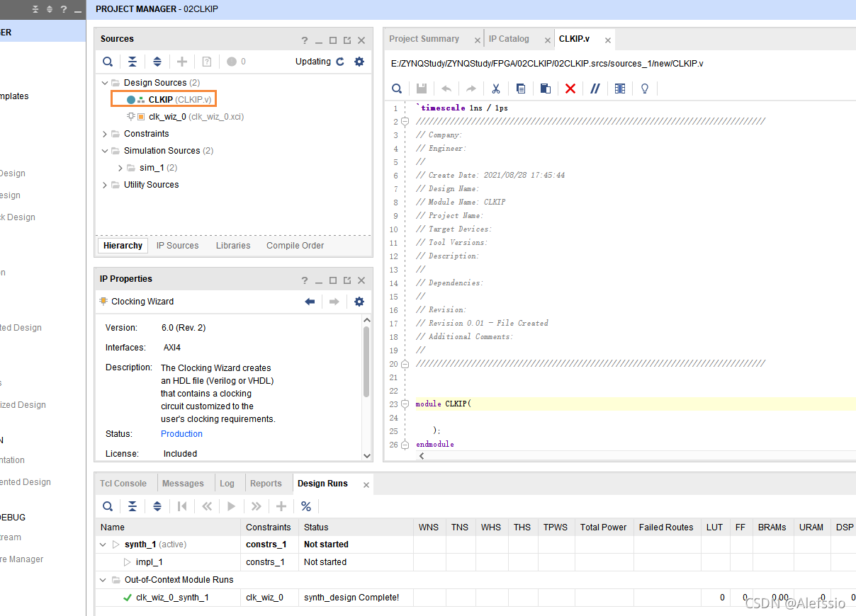Image resolution: width=856 pixels, height=616 pixels.
Task: Close the Project Summary tab
Action: tap(477, 40)
